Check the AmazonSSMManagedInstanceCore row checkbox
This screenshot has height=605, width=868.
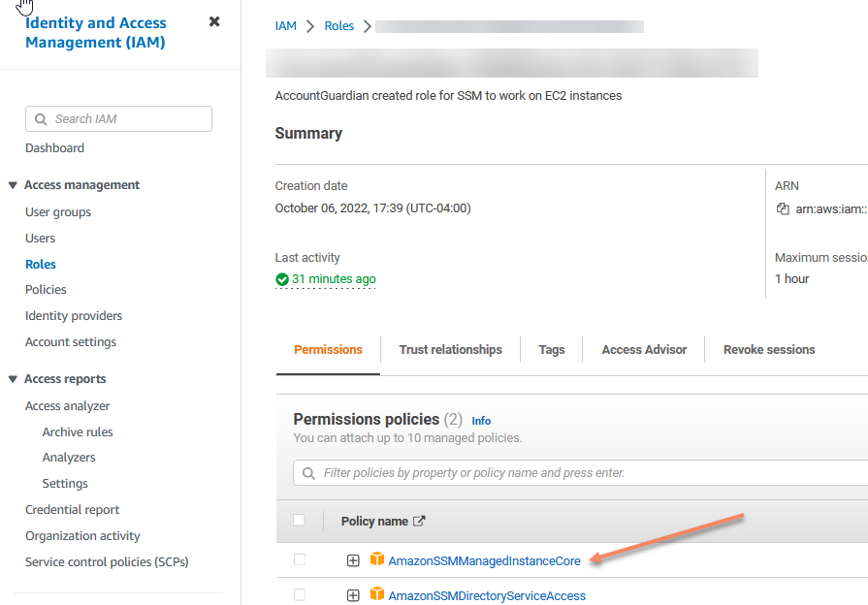(300, 559)
